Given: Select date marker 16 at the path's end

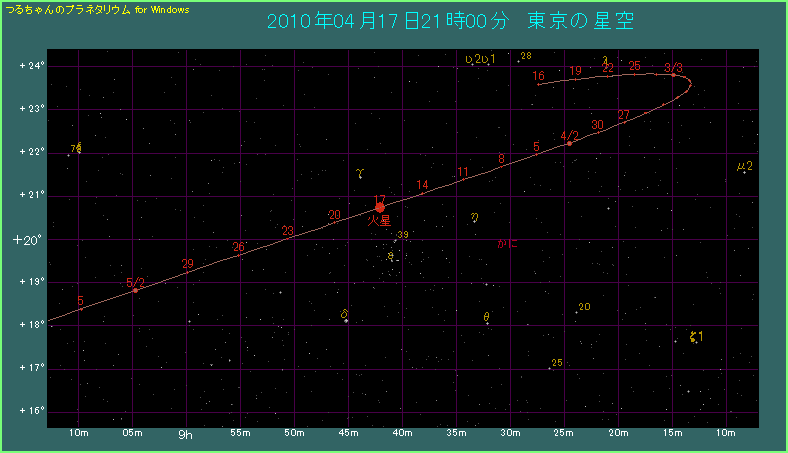Looking at the screenshot, I should (538, 76).
